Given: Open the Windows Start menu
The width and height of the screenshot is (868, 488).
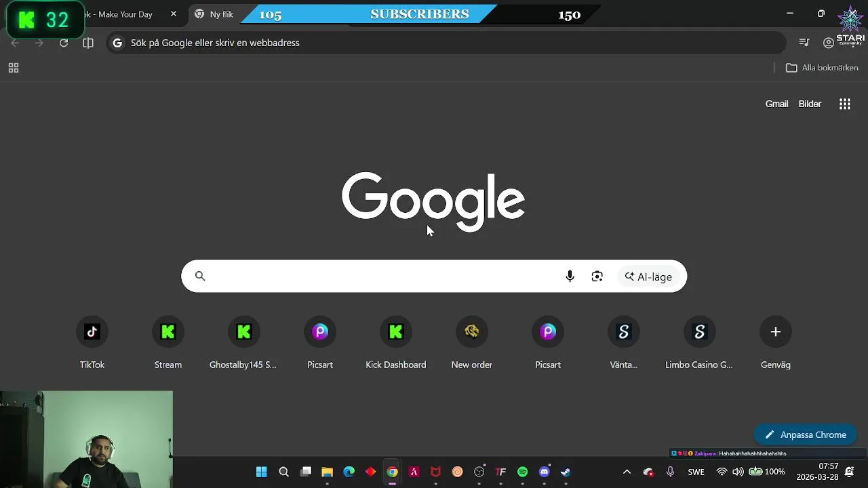Looking at the screenshot, I should click(262, 472).
